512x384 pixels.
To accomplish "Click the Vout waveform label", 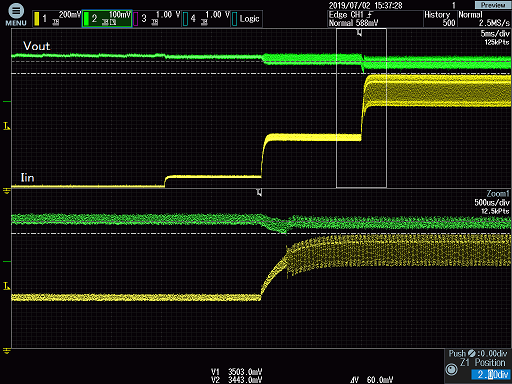I will [37, 46].
